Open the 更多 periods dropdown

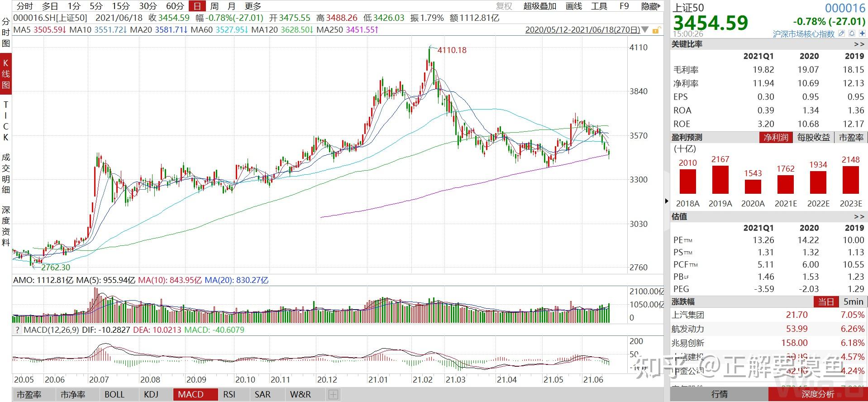253,6
